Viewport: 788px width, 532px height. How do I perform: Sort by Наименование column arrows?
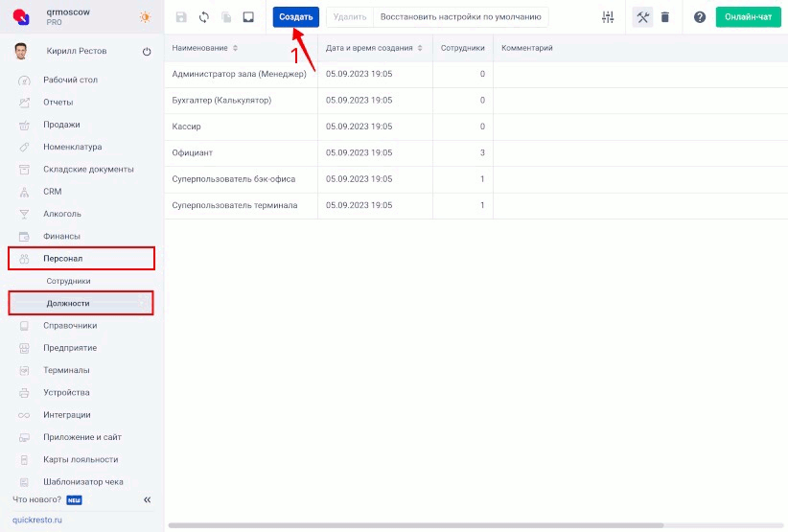click(235, 48)
